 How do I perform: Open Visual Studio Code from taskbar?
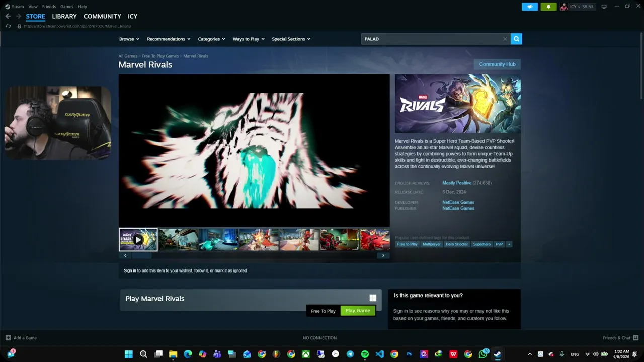379,354
